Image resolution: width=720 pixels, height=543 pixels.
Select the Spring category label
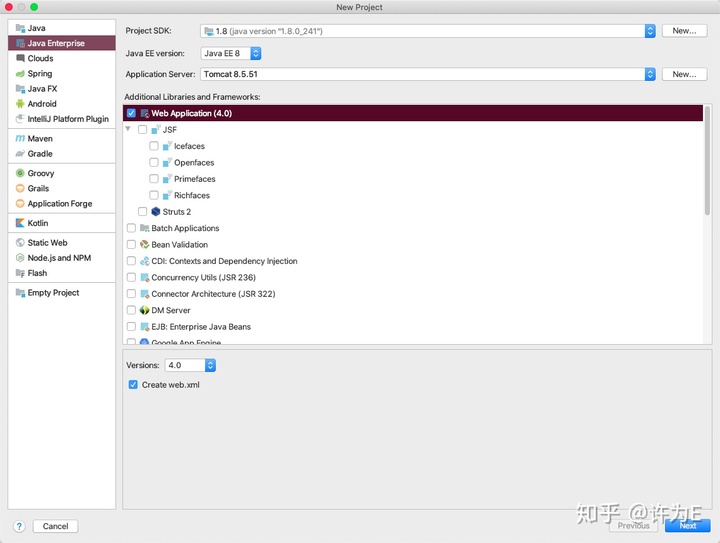click(x=40, y=73)
